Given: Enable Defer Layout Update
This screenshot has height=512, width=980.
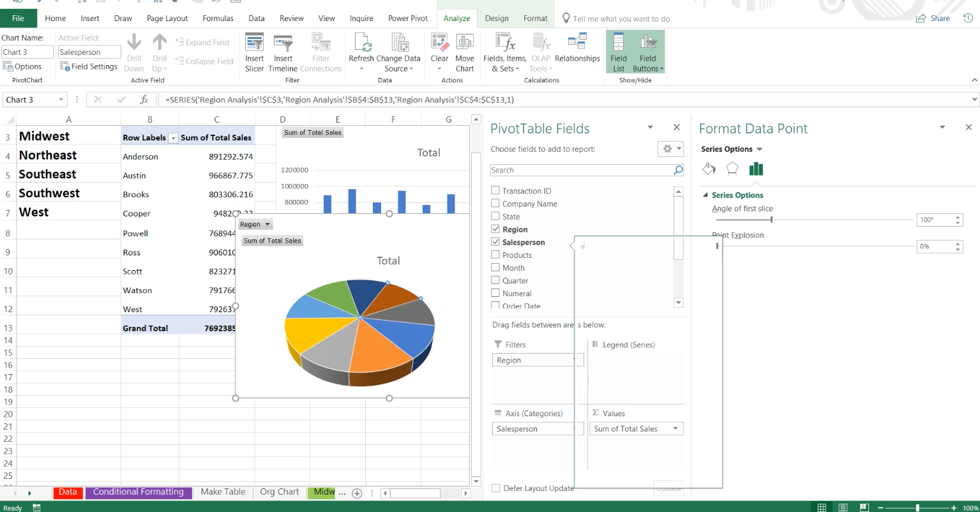Looking at the screenshot, I should point(495,488).
